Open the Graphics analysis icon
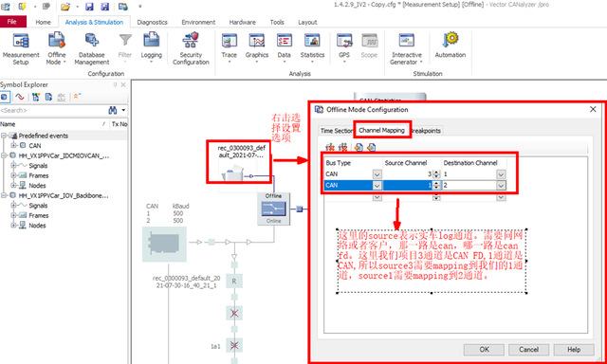 [x=257, y=48]
